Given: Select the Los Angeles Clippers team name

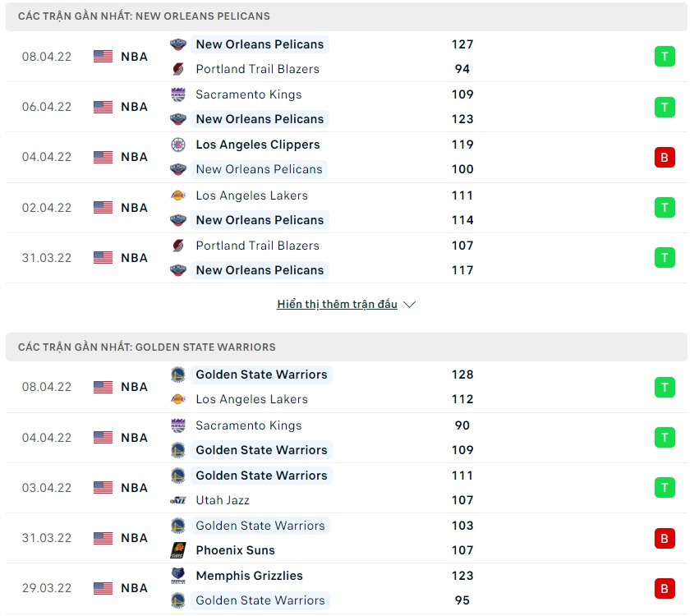Looking at the screenshot, I should pyautogui.click(x=258, y=145).
